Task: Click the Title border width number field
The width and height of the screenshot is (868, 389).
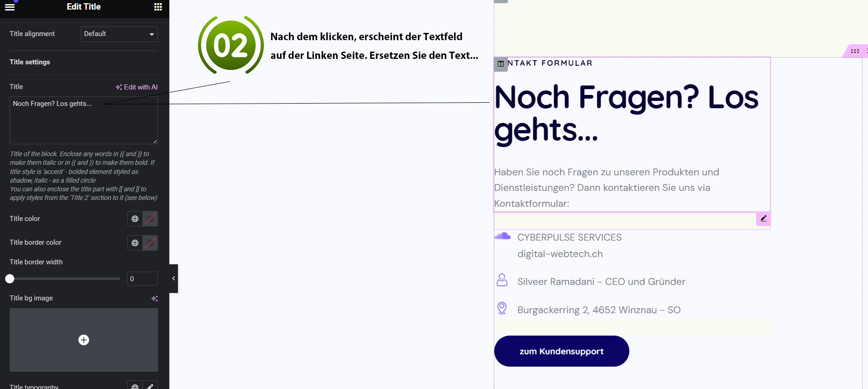Action: [142, 279]
